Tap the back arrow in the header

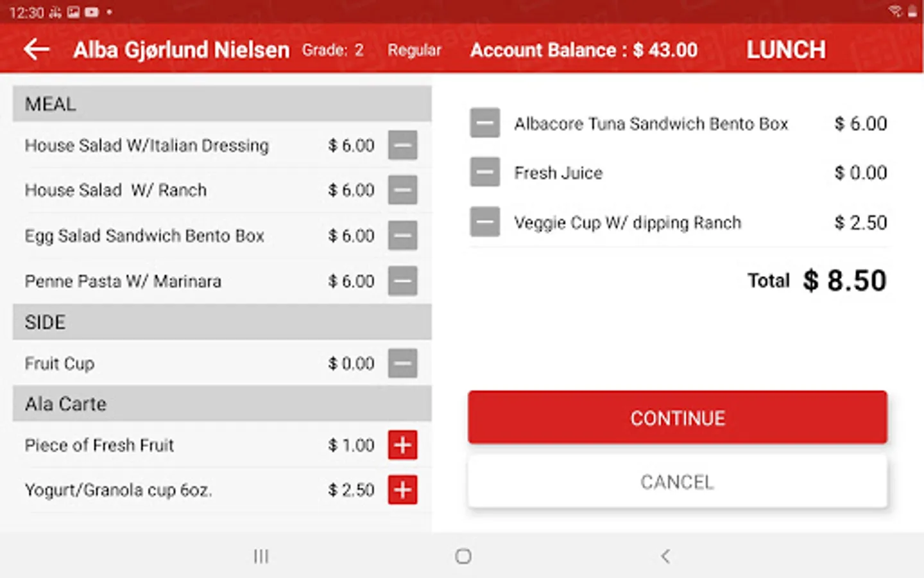37,49
